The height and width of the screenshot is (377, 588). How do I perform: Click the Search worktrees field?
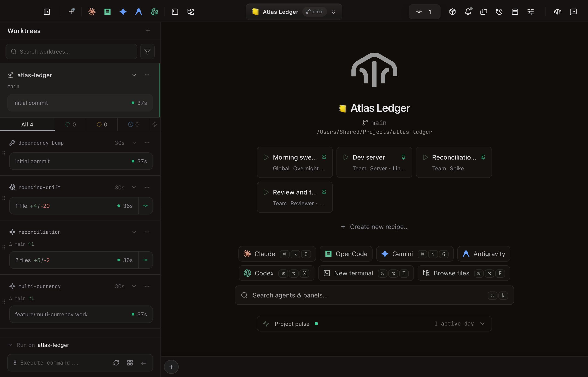tap(71, 51)
